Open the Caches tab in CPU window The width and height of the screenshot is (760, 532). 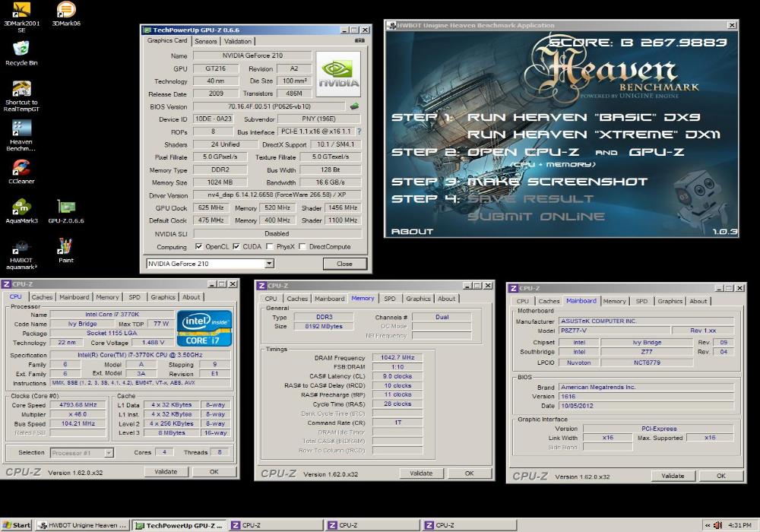(x=42, y=297)
